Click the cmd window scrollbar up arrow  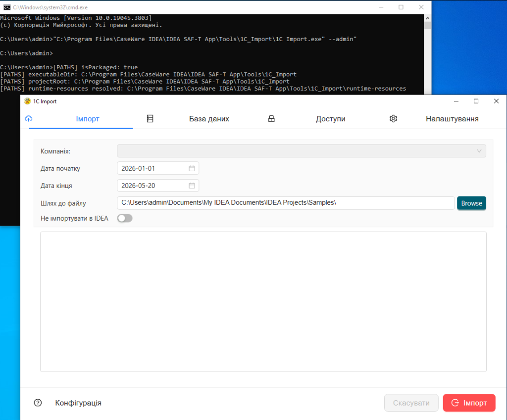coord(427,18)
